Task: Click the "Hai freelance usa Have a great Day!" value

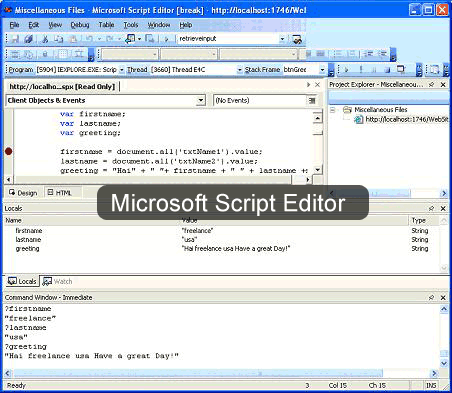Action: click(x=236, y=249)
